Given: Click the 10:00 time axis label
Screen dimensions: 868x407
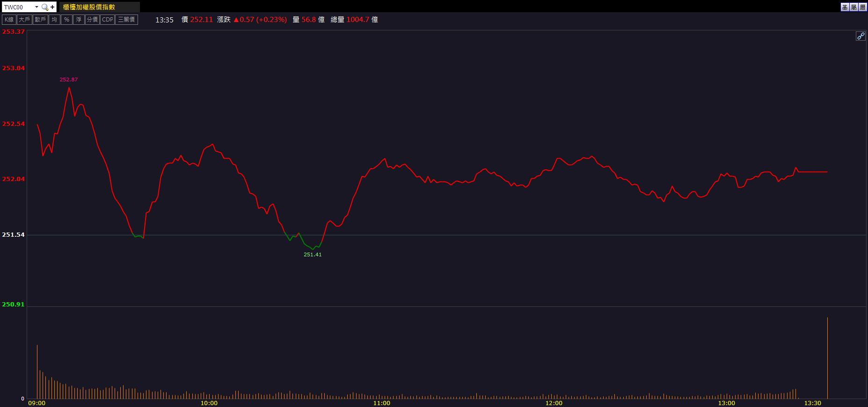Looking at the screenshot, I should 209,403.
